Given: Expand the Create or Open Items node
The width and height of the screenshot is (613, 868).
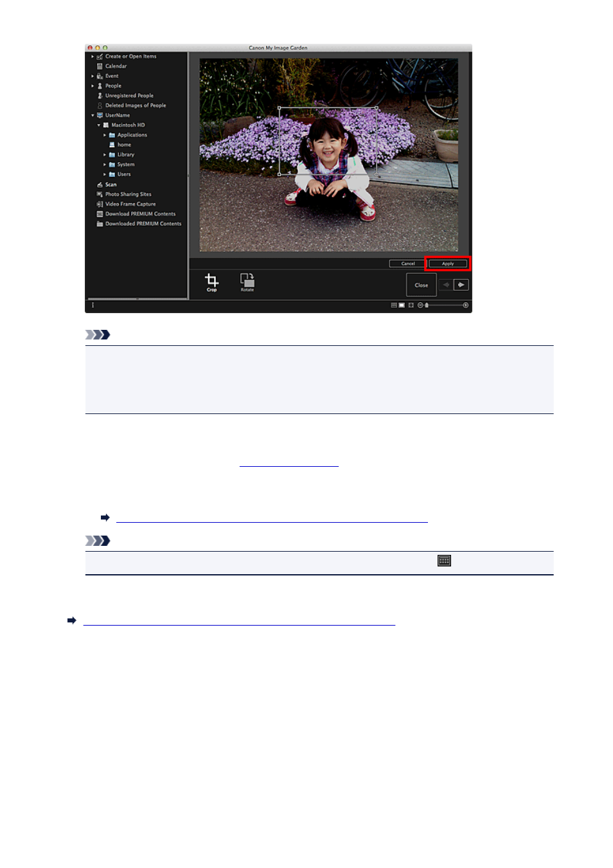Looking at the screenshot, I should point(93,57).
